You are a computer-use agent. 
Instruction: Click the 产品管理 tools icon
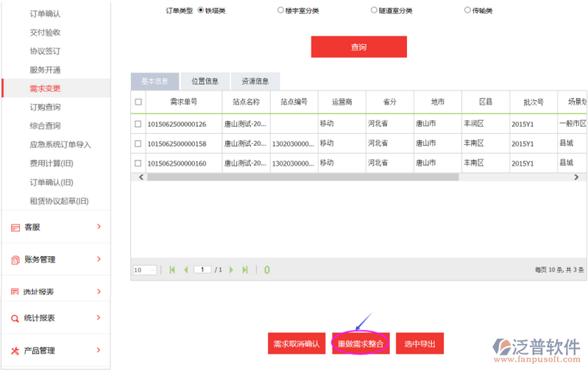pyautogui.click(x=15, y=350)
